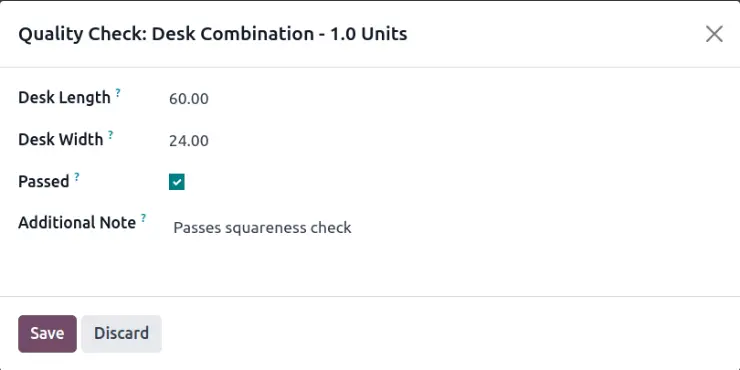Click the Desk Width label
The width and height of the screenshot is (740, 370).
60,140
